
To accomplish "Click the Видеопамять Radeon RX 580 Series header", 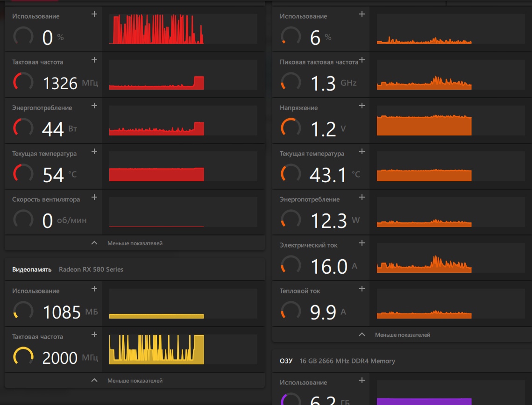I will 68,270.
